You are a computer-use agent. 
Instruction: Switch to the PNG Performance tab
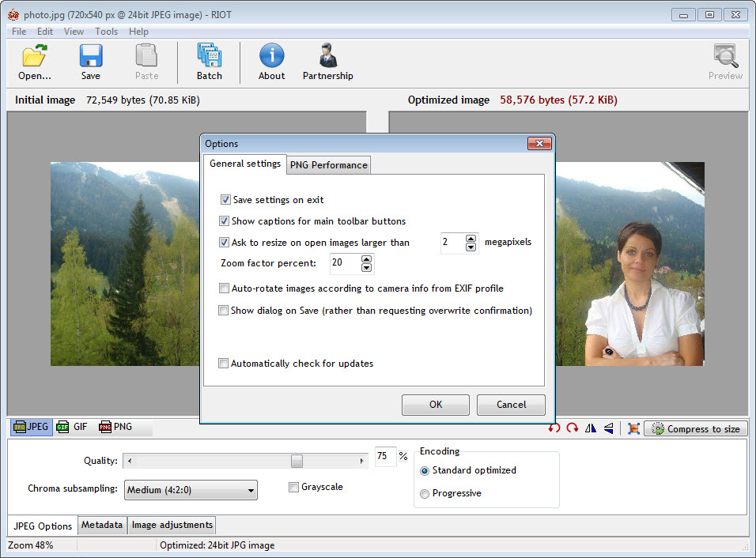coord(328,164)
